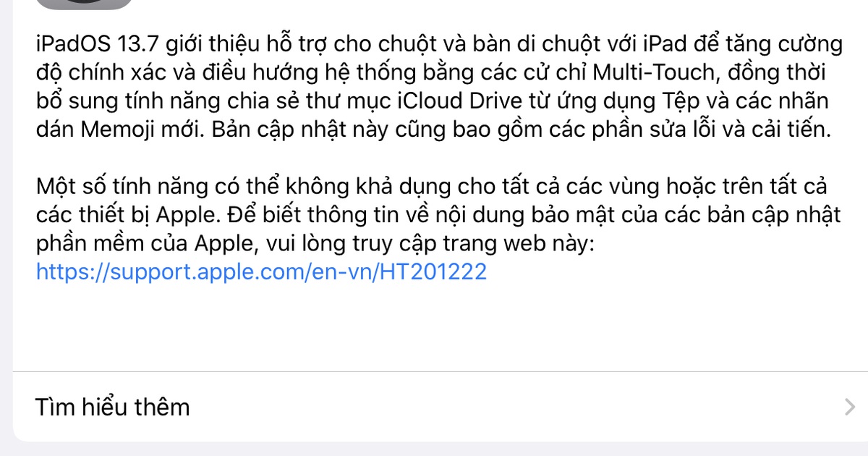Screen dimensions: 868x456
Task: Click the partially visible update icon at top
Action: pyautogui.click(x=84, y=4)
